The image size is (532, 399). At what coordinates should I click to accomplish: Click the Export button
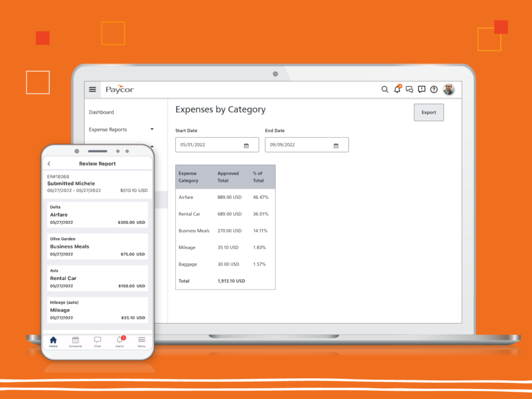[x=429, y=112]
